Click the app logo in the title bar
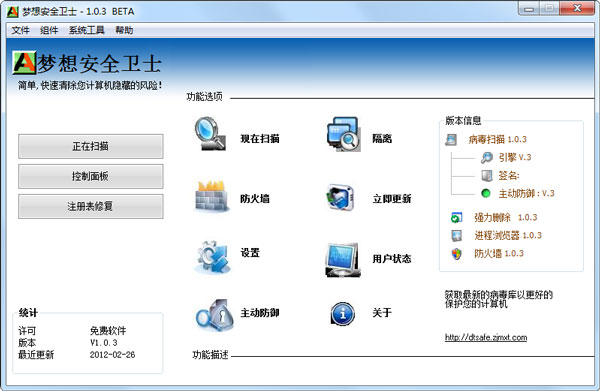Image resolution: width=600 pixels, height=391 pixels. [x=13, y=11]
